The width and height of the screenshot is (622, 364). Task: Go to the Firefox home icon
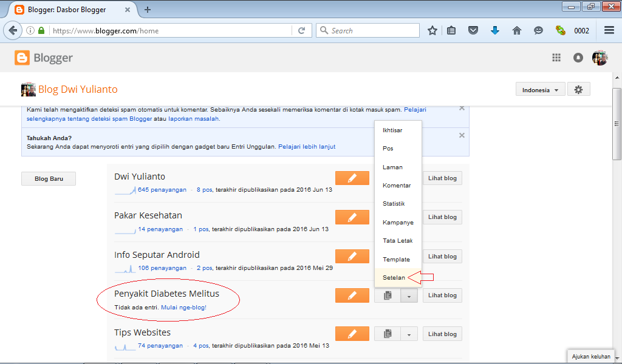click(x=516, y=30)
